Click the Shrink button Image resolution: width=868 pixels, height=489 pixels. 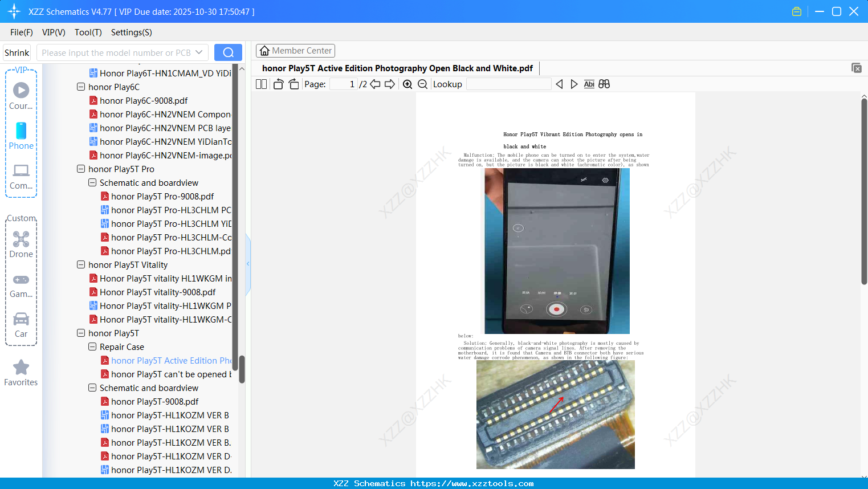tap(17, 52)
